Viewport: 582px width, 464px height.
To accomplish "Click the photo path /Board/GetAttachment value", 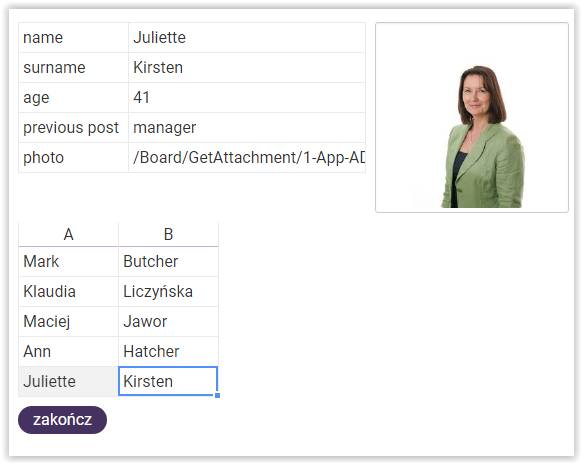I will click(x=247, y=158).
